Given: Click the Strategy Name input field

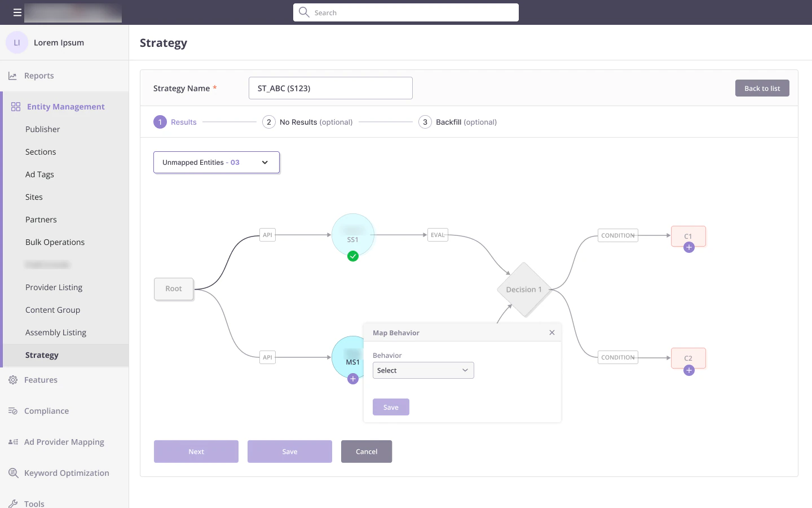Looking at the screenshot, I should [x=330, y=88].
